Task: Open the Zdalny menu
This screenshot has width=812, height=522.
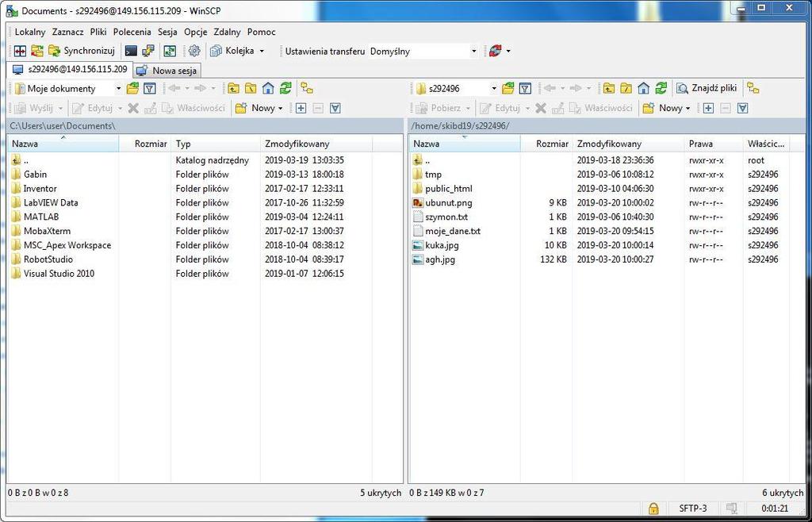Action: coord(228,32)
